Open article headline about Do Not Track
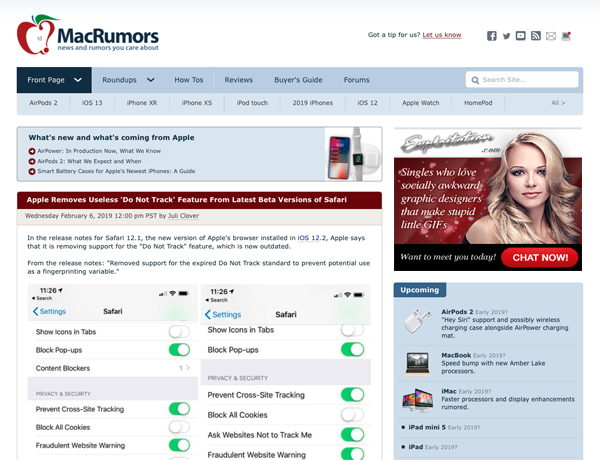Screen dimensions: 600x460 pyautogui.click(x=186, y=200)
